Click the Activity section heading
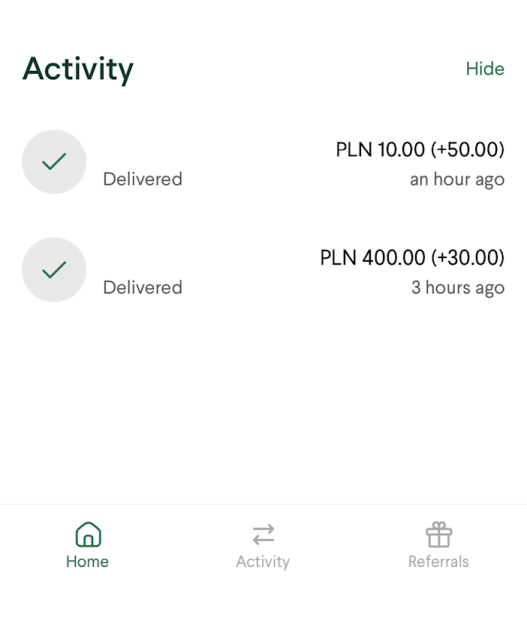Image resolution: width=527 pixels, height=618 pixels. [x=78, y=69]
